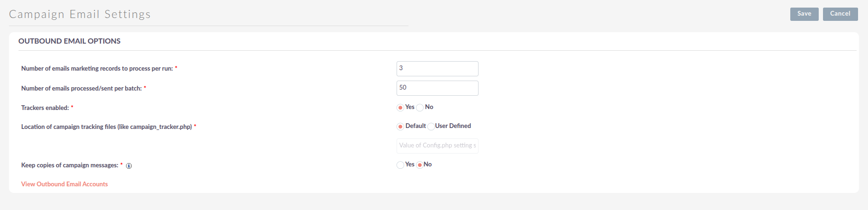Choose User Defined tracking file location
The width and height of the screenshot is (868, 210).
click(x=431, y=127)
